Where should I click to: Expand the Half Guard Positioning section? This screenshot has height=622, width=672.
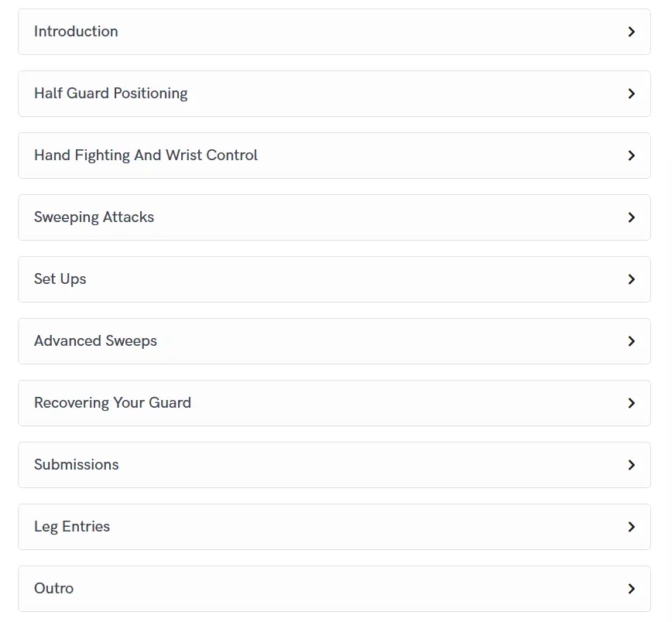click(111, 94)
